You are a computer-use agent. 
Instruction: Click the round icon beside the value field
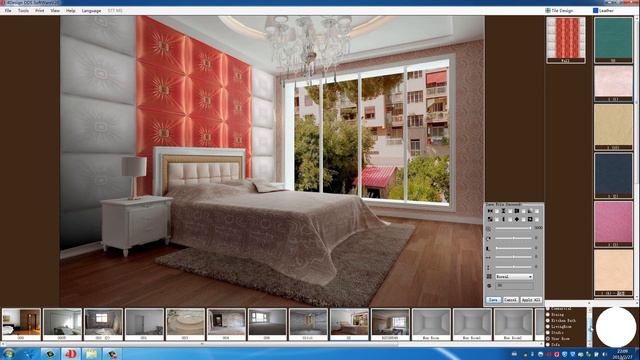click(x=489, y=286)
